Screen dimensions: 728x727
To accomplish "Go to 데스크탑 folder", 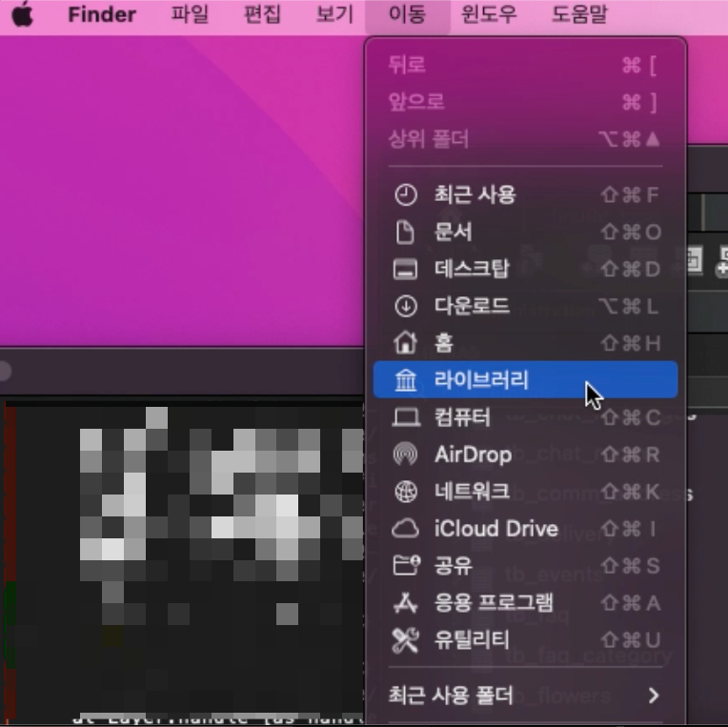I will [526, 269].
